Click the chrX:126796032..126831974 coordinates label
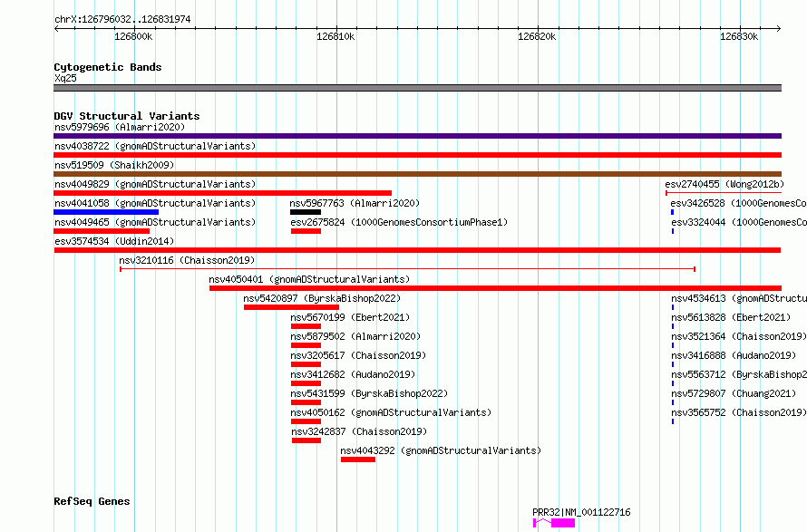 (x=122, y=19)
